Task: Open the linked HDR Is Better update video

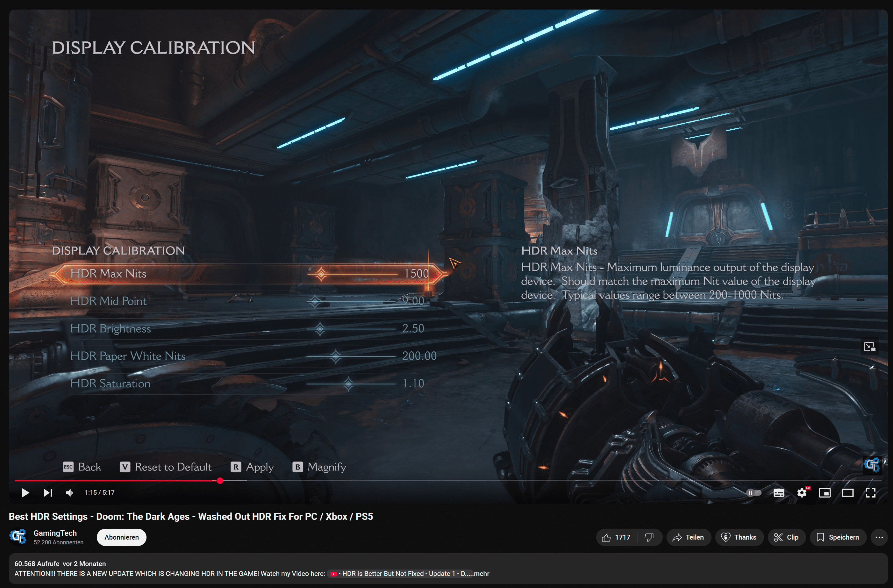Action: tap(400, 573)
